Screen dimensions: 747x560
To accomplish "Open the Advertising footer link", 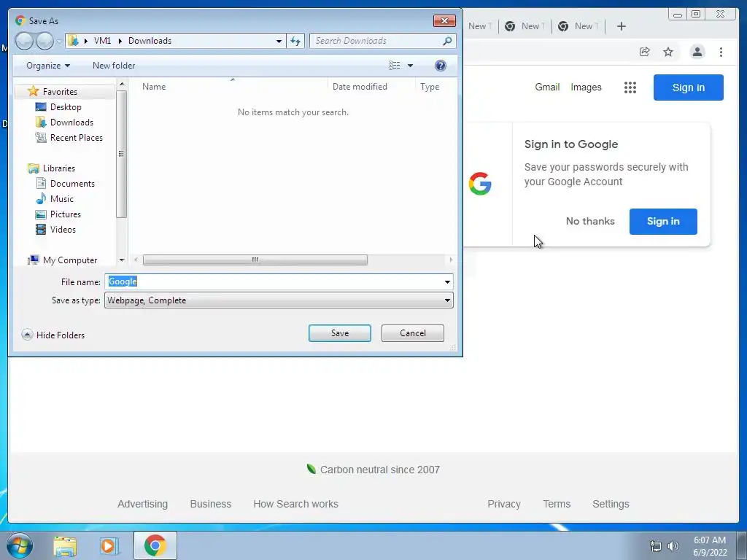I will 142,504.
